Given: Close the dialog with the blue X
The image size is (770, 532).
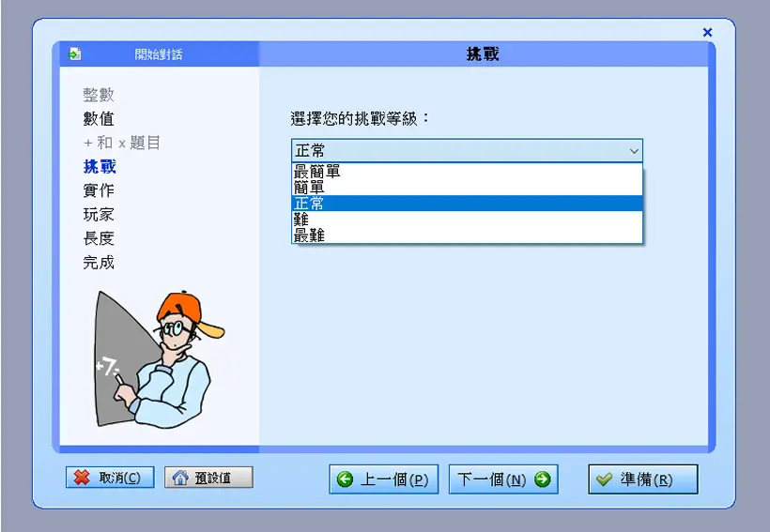Looking at the screenshot, I should [707, 33].
